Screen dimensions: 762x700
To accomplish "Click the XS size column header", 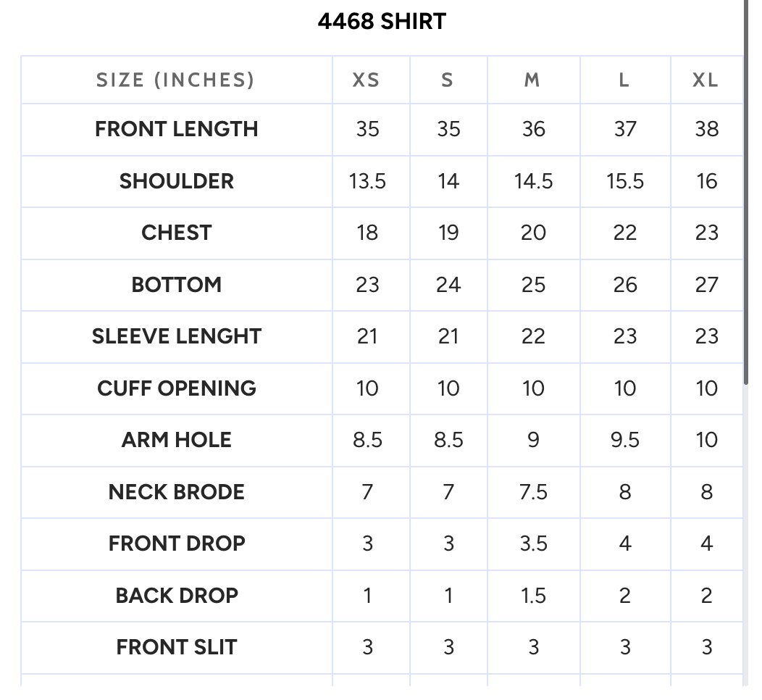I will coord(367,80).
